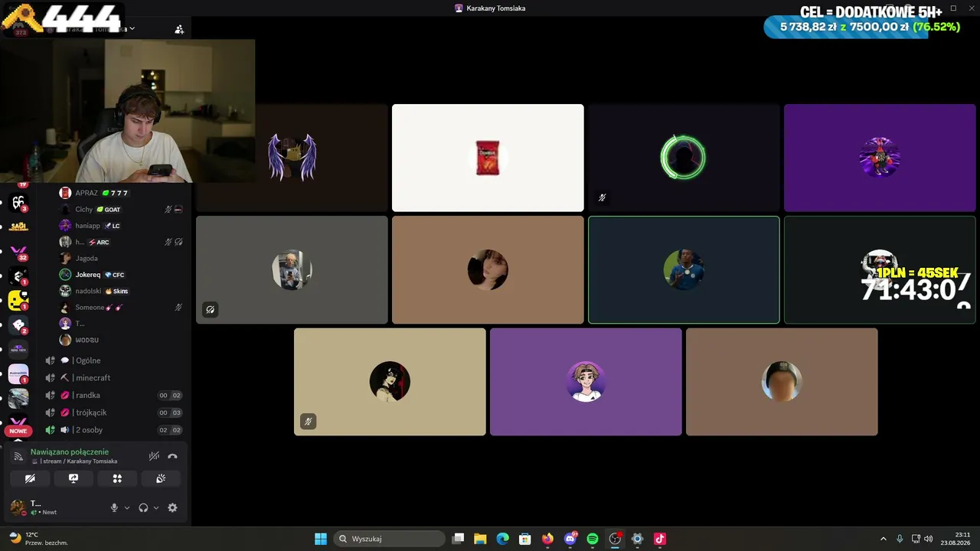Open Firefox from taskbar
Viewport: 980px width, 551px height.
547,539
